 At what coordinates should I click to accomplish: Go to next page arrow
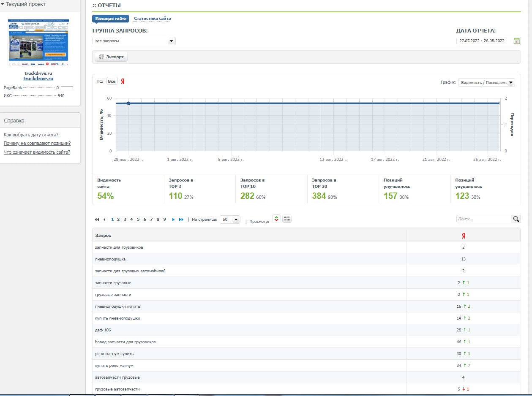[x=173, y=220]
